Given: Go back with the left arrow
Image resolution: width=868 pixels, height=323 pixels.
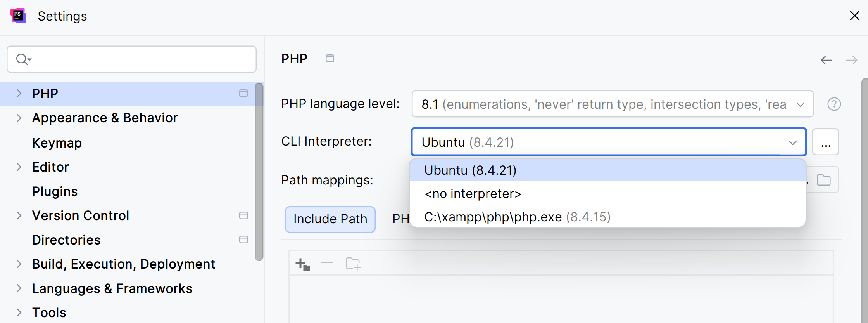Looking at the screenshot, I should [826, 60].
